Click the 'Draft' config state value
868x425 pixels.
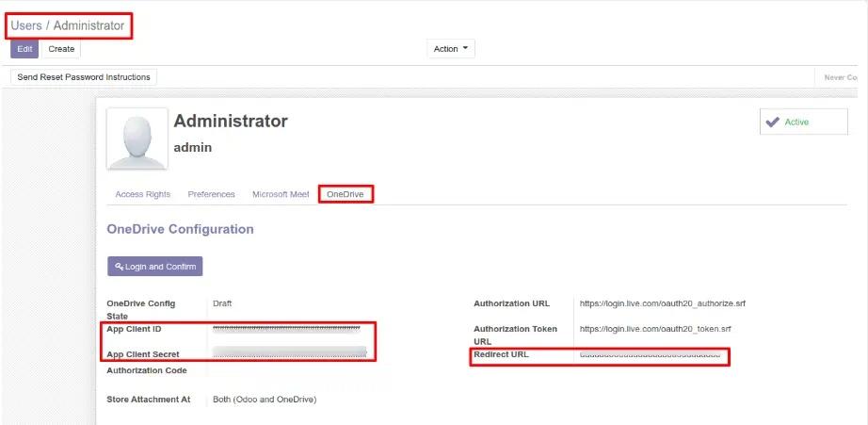pos(222,303)
